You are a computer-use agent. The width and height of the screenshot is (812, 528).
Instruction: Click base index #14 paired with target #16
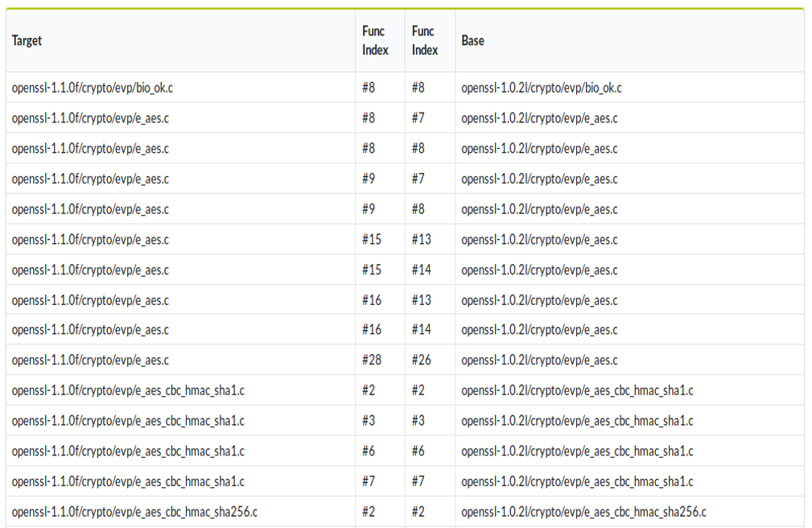click(x=422, y=331)
